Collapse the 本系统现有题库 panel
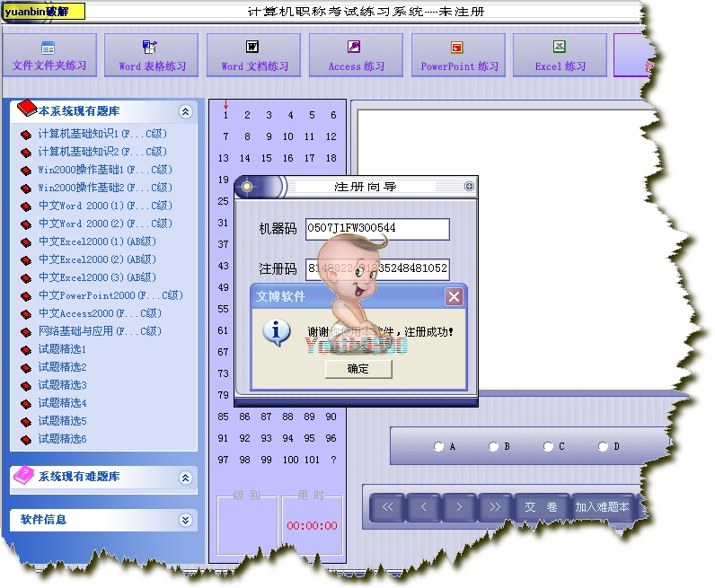The height and width of the screenshot is (588, 715). (185, 112)
